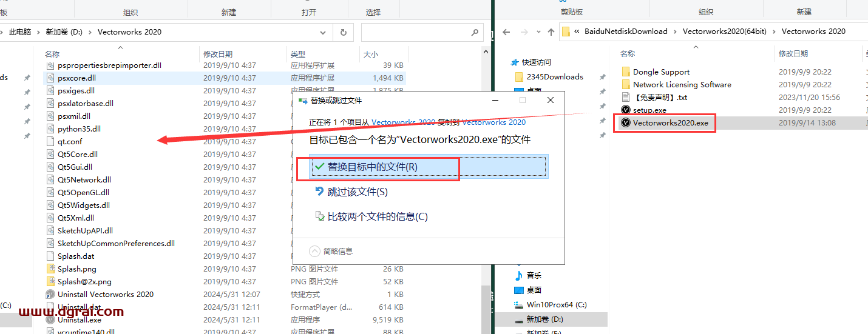Select python35.dll file
This screenshot has height=334, width=868.
79,129
